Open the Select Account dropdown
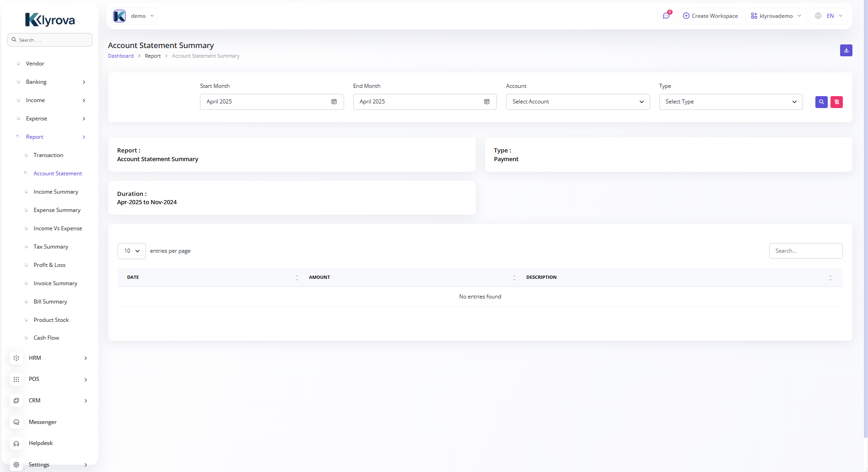Image resolution: width=868 pixels, height=472 pixels. click(577, 102)
